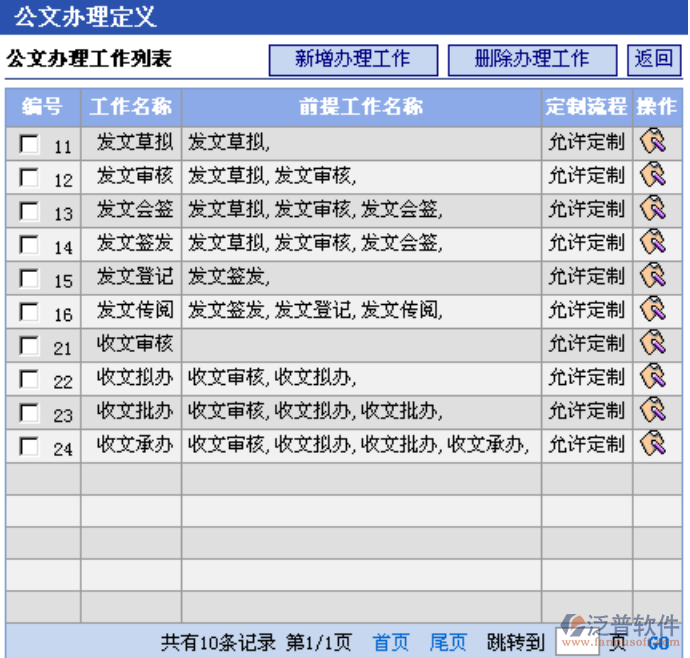Edit the 发文签发 work item icon
The height and width of the screenshot is (658, 690).
[x=653, y=243]
